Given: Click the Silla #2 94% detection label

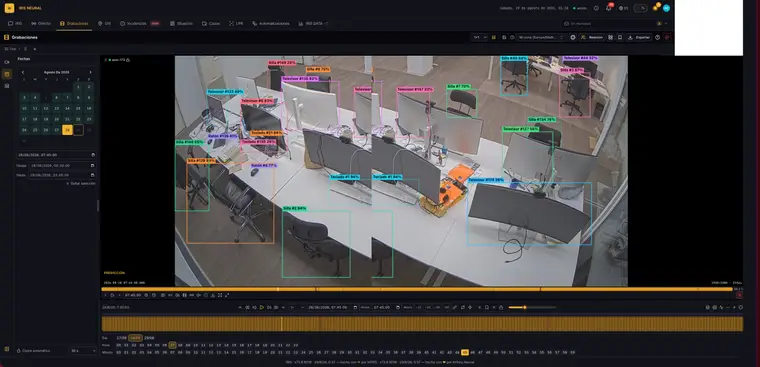Looking at the screenshot, I should click(x=295, y=208).
